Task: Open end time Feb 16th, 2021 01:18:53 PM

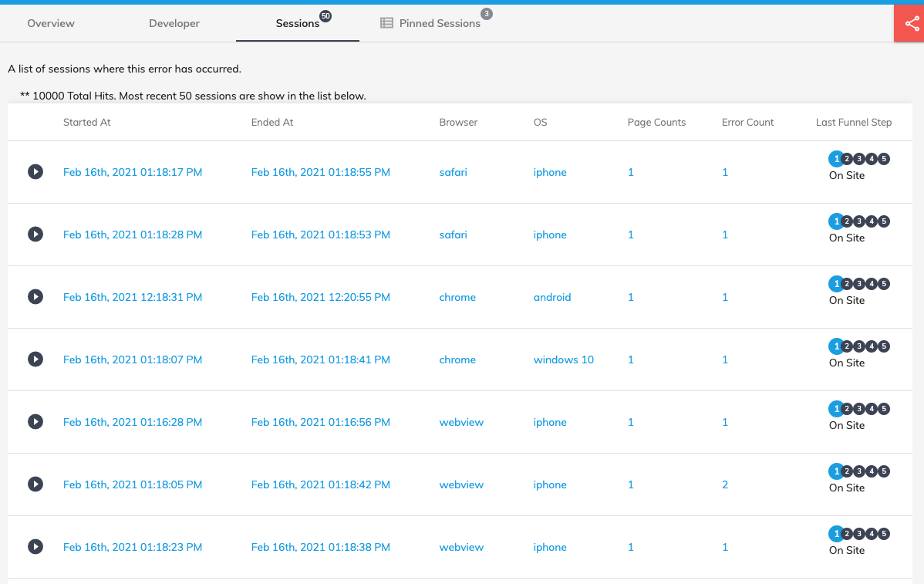Action: [x=321, y=235]
